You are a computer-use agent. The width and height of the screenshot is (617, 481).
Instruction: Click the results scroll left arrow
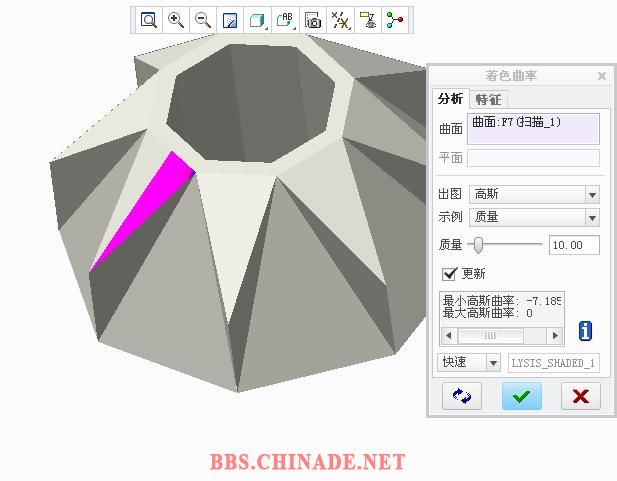coord(449,336)
